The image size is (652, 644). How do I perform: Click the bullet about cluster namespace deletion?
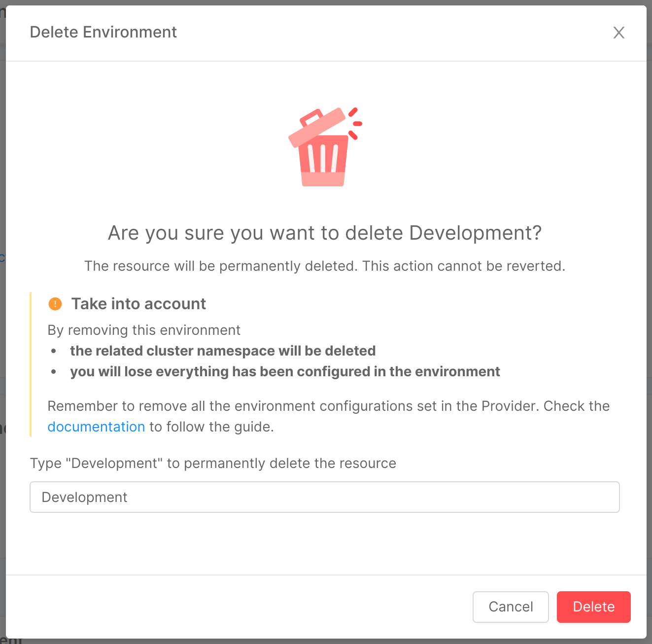223,351
